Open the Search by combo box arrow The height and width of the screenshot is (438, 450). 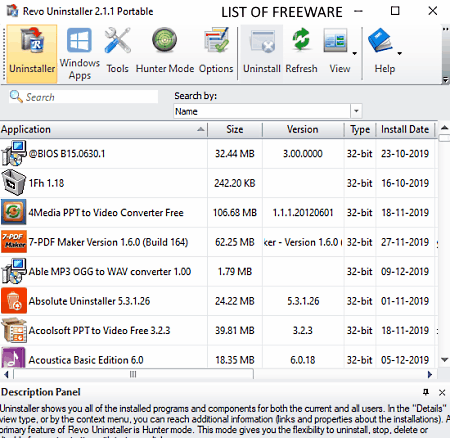click(356, 111)
